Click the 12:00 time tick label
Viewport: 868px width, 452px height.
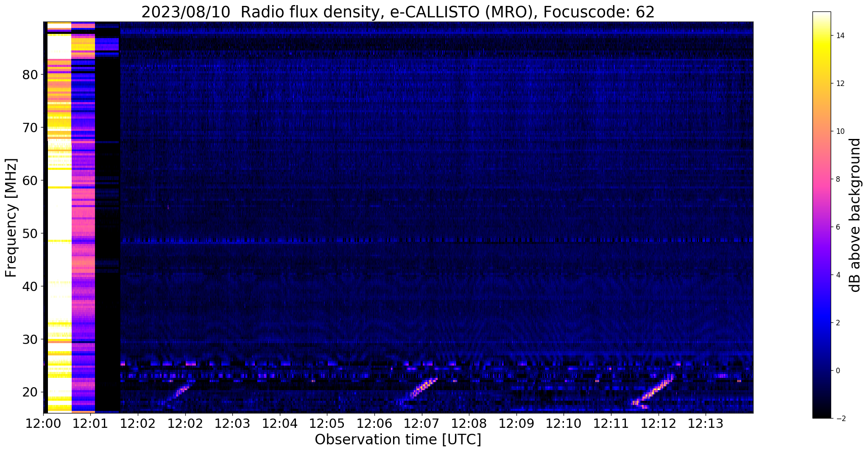(43, 423)
